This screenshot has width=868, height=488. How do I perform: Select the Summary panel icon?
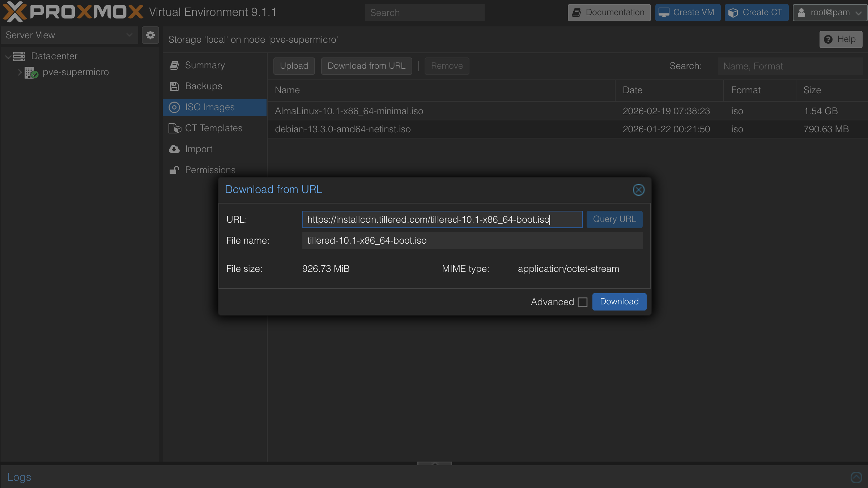tap(174, 65)
